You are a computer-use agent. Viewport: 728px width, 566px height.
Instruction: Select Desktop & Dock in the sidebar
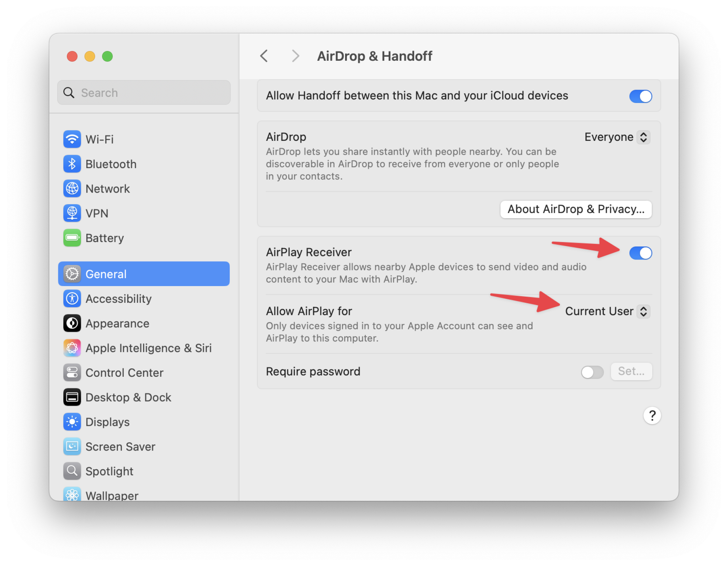(x=144, y=397)
